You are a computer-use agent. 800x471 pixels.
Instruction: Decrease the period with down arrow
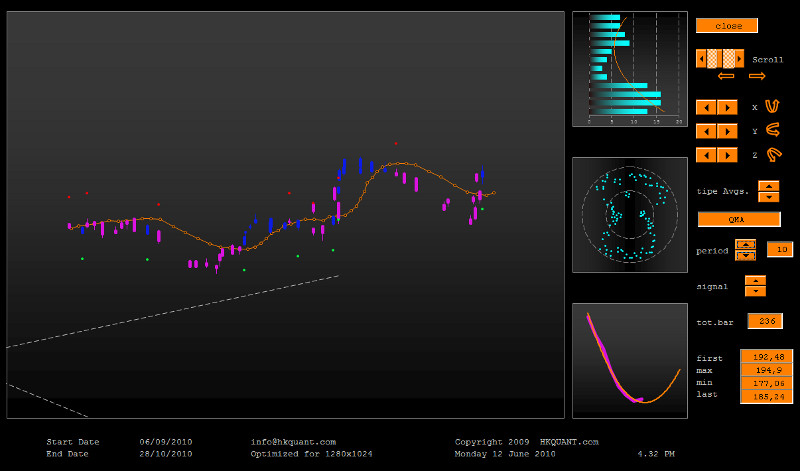coord(745,255)
